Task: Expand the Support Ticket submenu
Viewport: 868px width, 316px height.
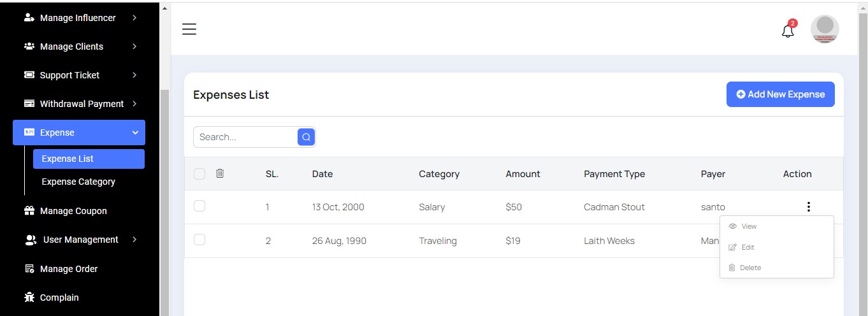Action: coord(134,75)
